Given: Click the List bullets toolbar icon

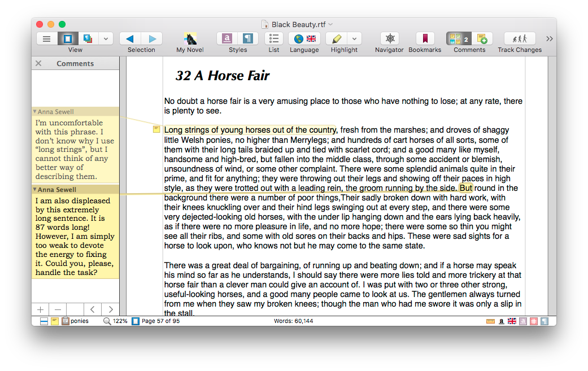Looking at the screenshot, I should (x=274, y=38).
